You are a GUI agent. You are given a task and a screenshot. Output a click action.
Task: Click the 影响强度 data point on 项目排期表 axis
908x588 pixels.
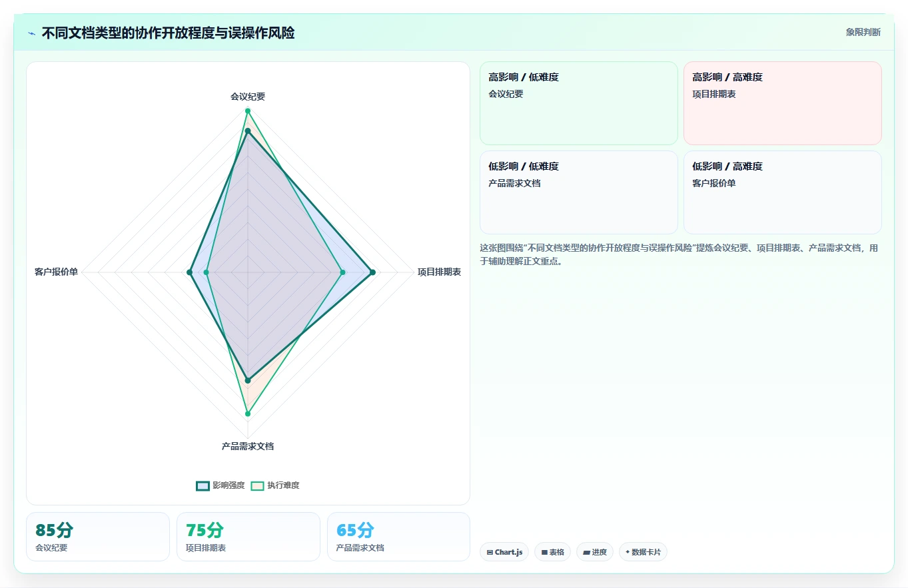click(372, 272)
